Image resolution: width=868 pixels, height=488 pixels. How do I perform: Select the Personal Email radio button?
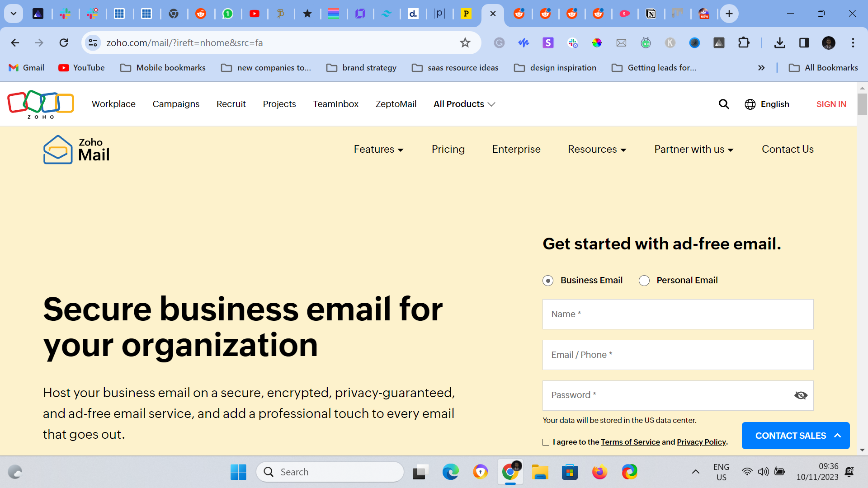[644, 281]
